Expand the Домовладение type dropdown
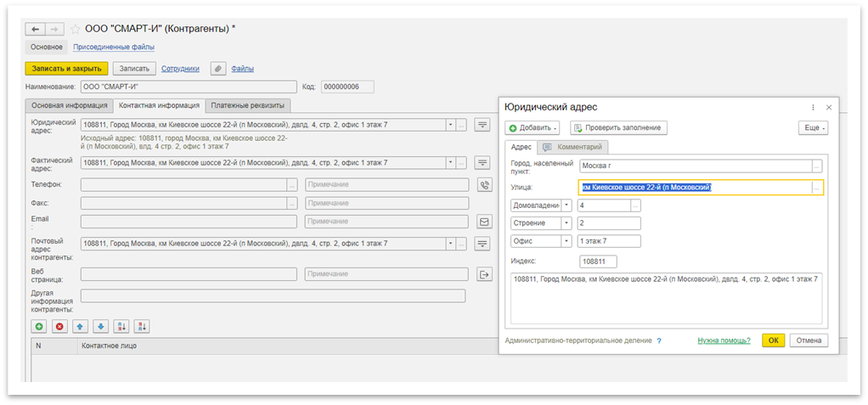Screen dimensions: 868x405 [566, 205]
